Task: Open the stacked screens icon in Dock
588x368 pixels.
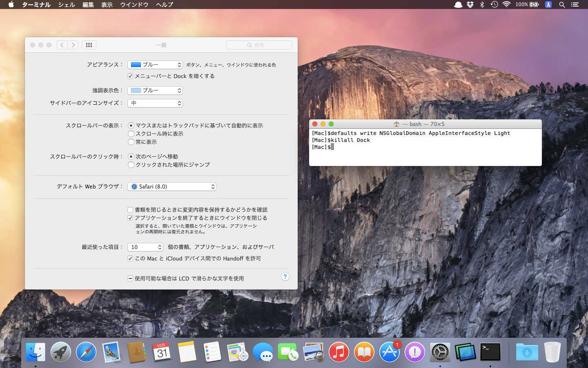Action: (465, 352)
